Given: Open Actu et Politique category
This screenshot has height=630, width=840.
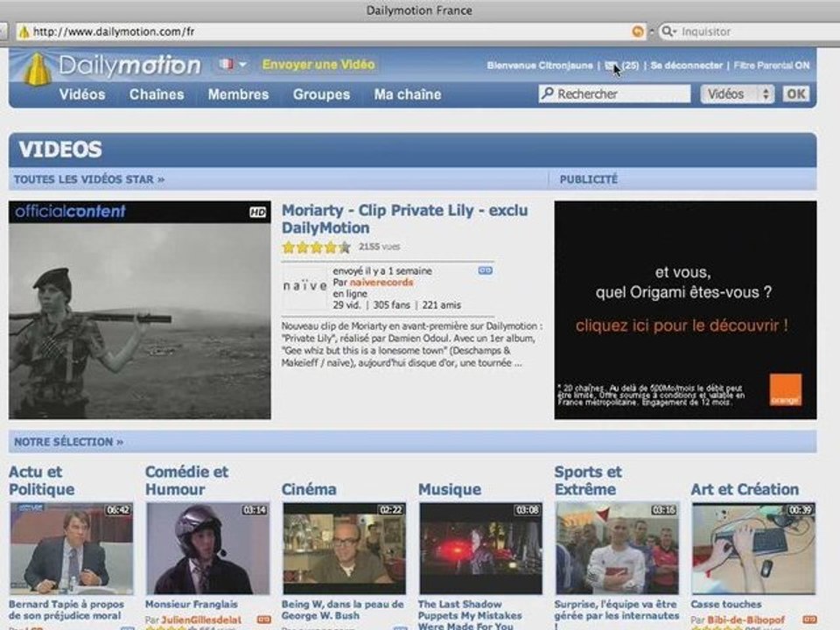Looking at the screenshot, I should click(42, 480).
